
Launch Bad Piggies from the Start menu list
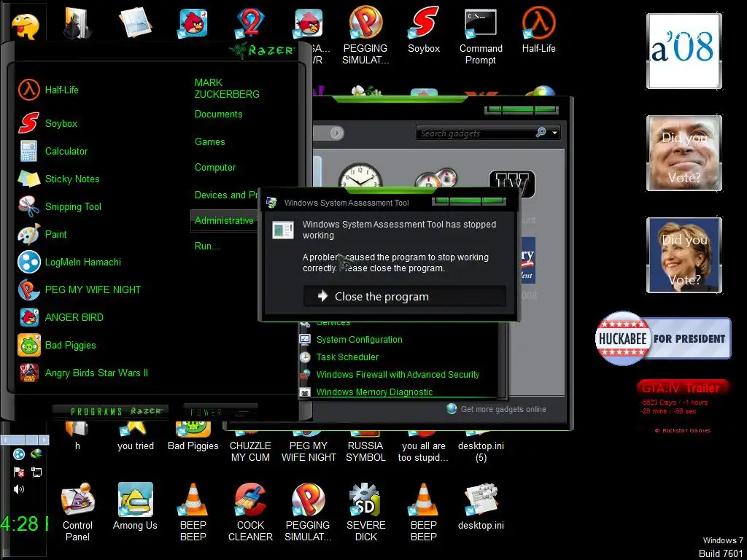[x=57, y=345]
